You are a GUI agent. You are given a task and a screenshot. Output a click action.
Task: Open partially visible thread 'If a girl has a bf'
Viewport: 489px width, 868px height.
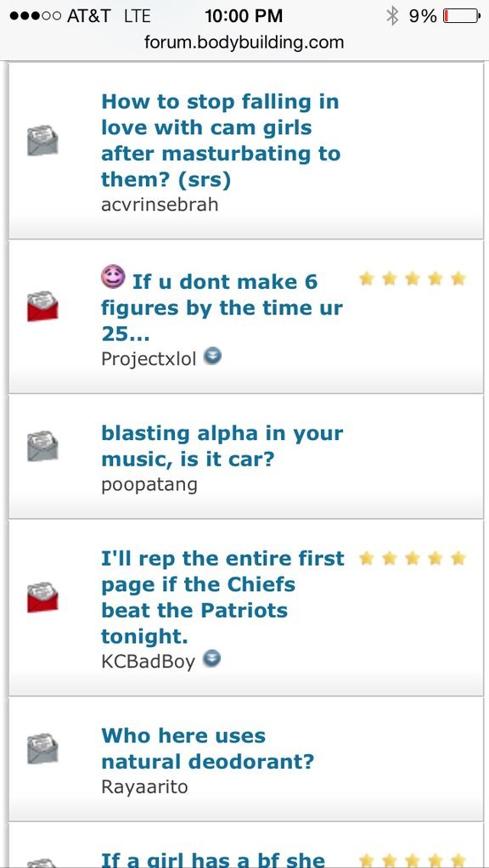point(213,860)
